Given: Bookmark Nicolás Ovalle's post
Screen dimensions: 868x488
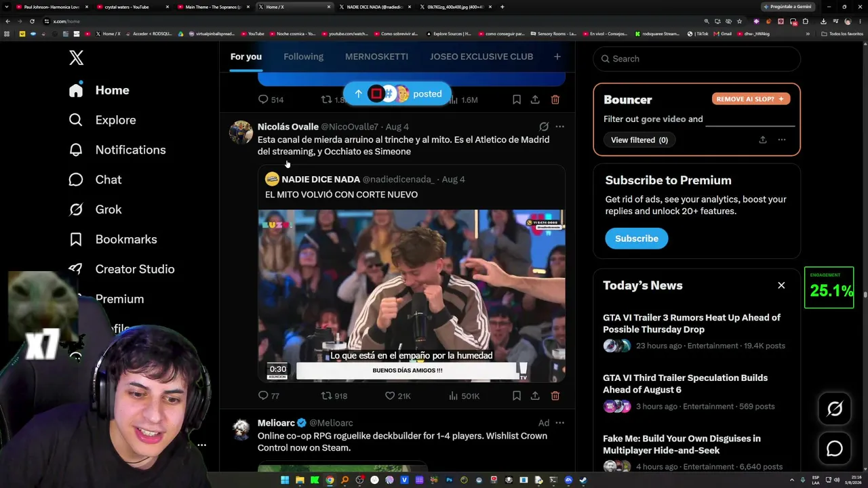Looking at the screenshot, I should 517,396.
